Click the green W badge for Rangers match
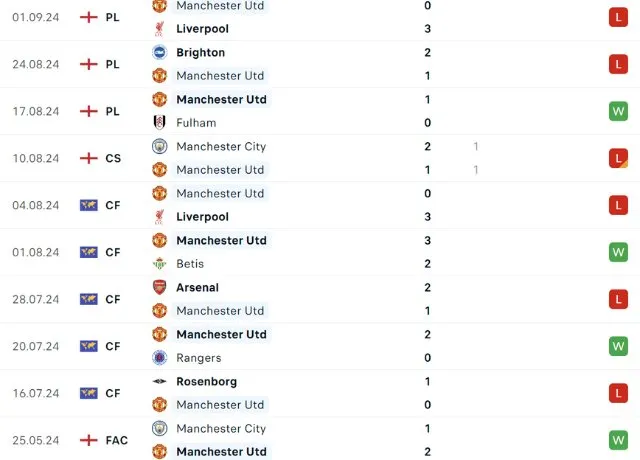This screenshot has height=460, width=640. (x=619, y=346)
